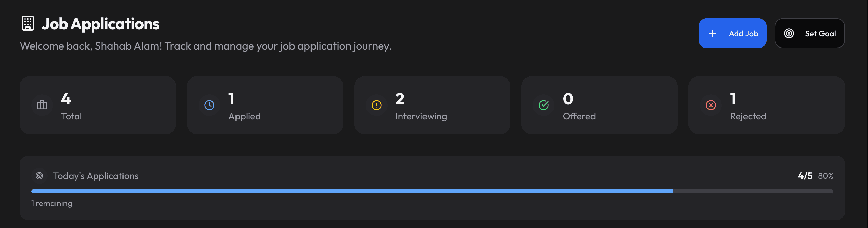Open the Add Job dialog
868x228 pixels.
(733, 33)
